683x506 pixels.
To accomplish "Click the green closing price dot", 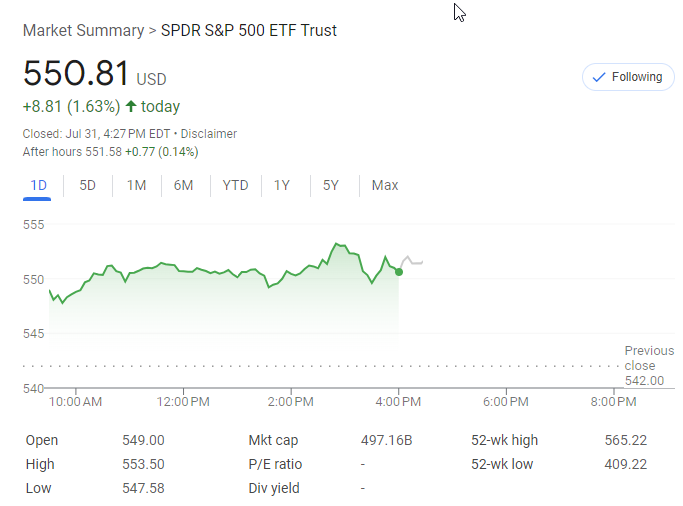I will [399, 272].
